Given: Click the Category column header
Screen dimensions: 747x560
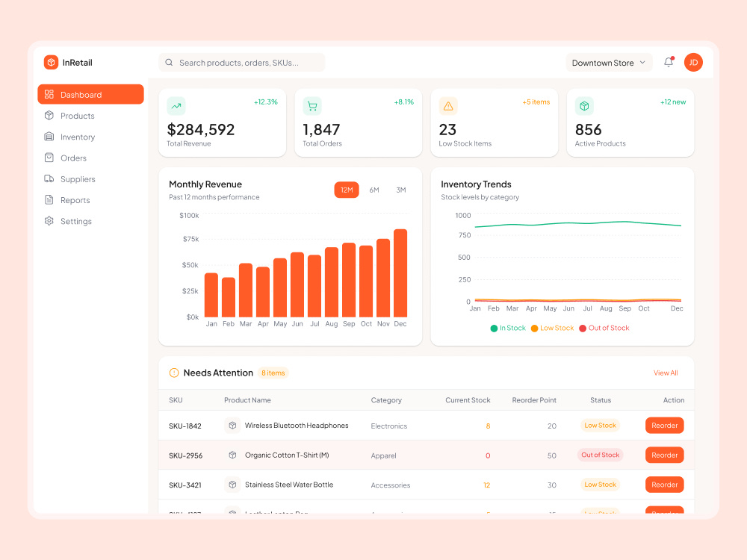Looking at the screenshot, I should coord(386,400).
